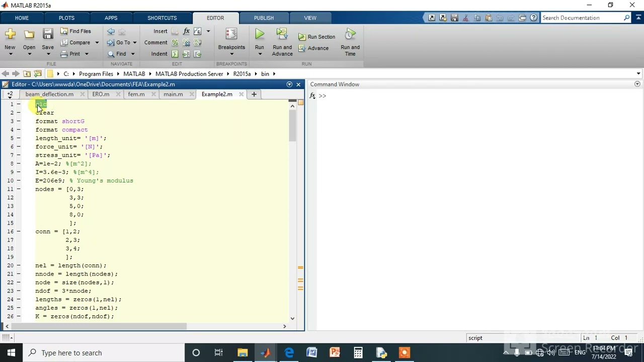The image size is (644, 362).
Task: Open dropdown under Open button
Action: point(29,54)
